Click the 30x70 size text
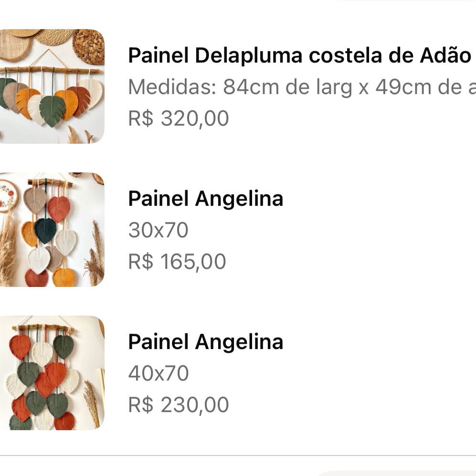The height and width of the screenshot is (476, 476). 159,230
